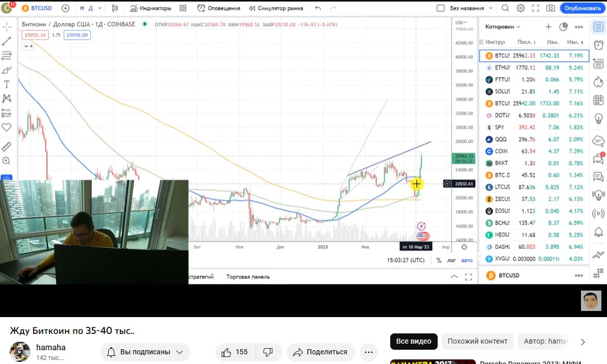Image resolution: width=607 pixels, height=364 pixels.
Task: Select the text annotation tool
Action: 7,84
